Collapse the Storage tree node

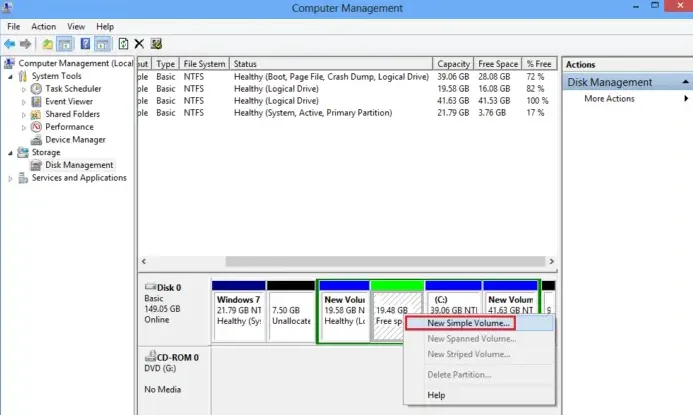tap(10, 153)
